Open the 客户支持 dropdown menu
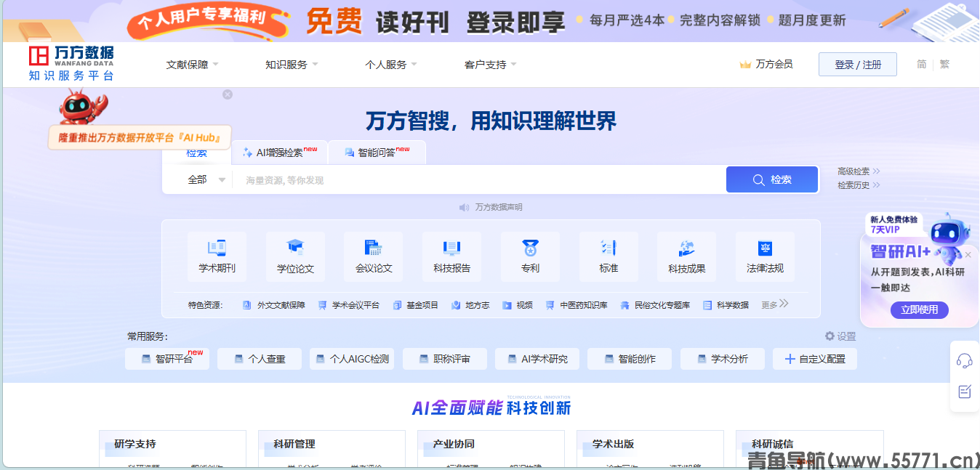Screen dimensions: 980x470 point(491,65)
